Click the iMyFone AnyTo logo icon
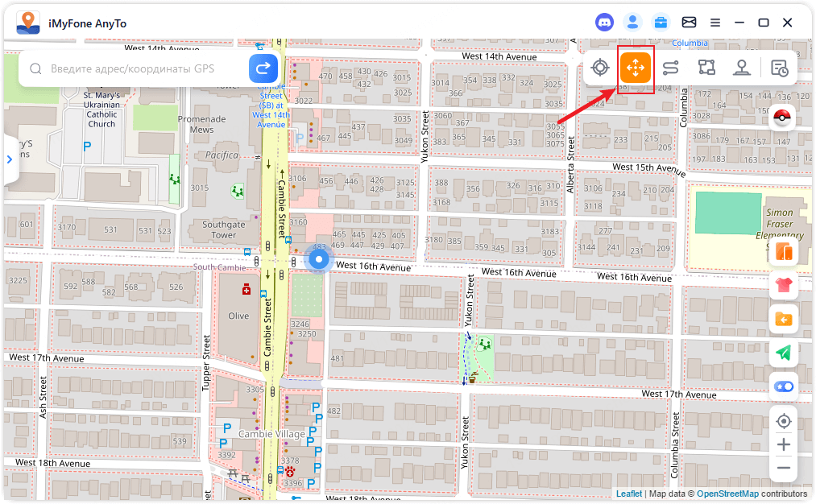This screenshot has width=816, height=504. [x=28, y=23]
